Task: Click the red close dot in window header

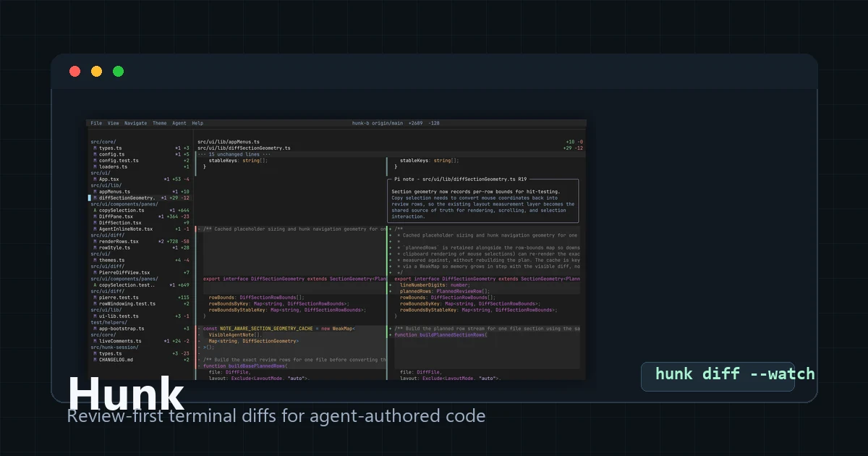Action: coord(75,71)
